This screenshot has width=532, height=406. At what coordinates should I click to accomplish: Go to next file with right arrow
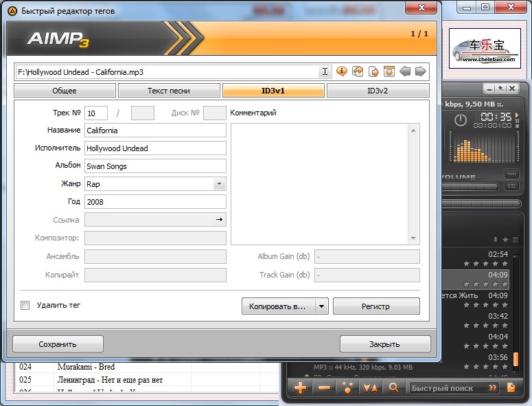420,71
